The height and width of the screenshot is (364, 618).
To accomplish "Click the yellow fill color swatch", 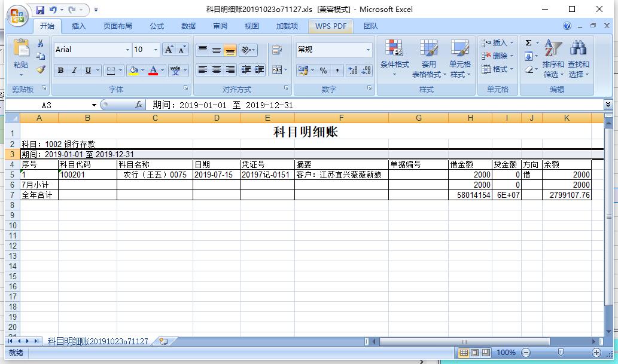I will tap(133, 71).
